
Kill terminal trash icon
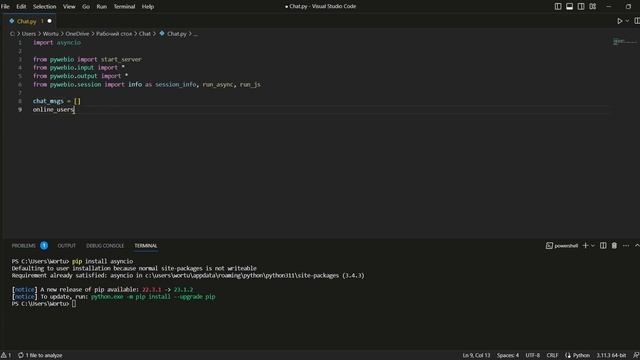click(x=614, y=246)
